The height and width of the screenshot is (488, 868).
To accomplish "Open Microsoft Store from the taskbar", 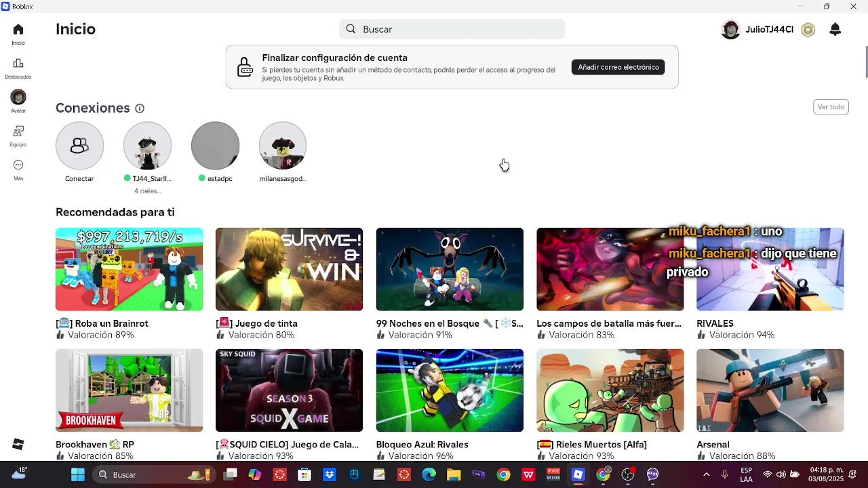I will [x=304, y=474].
